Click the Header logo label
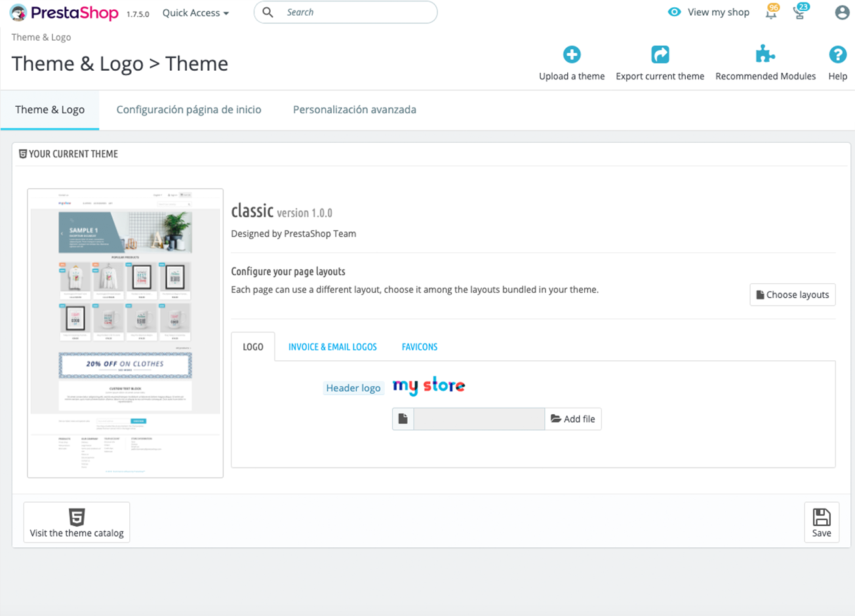The image size is (855, 616). pyautogui.click(x=353, y=388)
